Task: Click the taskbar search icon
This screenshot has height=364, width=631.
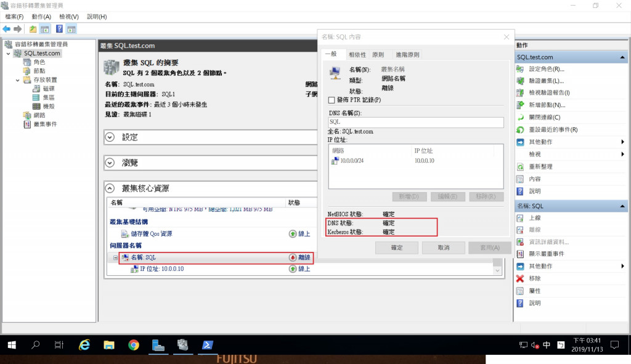Action: [x=35, y=345]
